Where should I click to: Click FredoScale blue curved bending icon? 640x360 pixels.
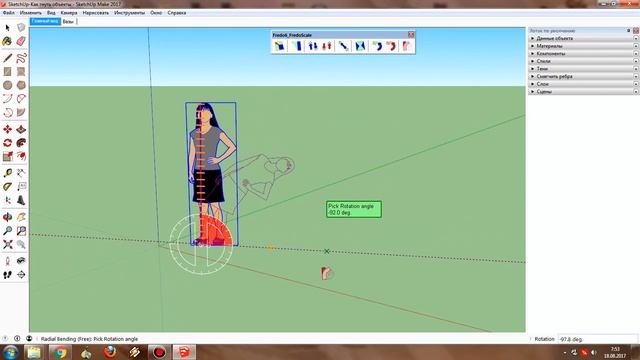[x=377, y=46]
